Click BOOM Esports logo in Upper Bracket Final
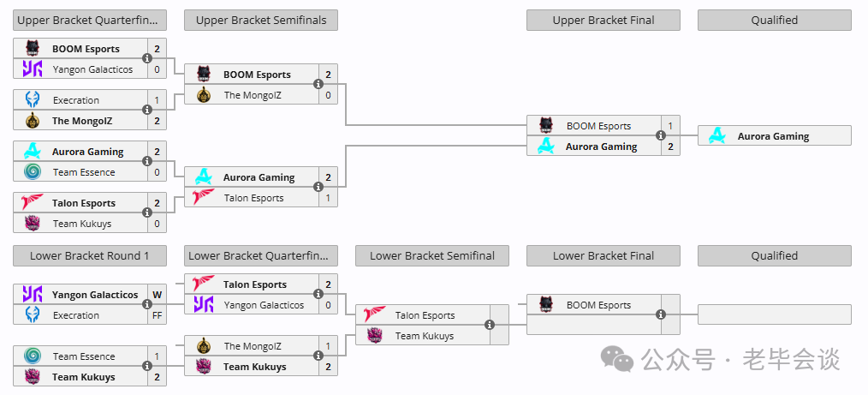 coord(546,126)
